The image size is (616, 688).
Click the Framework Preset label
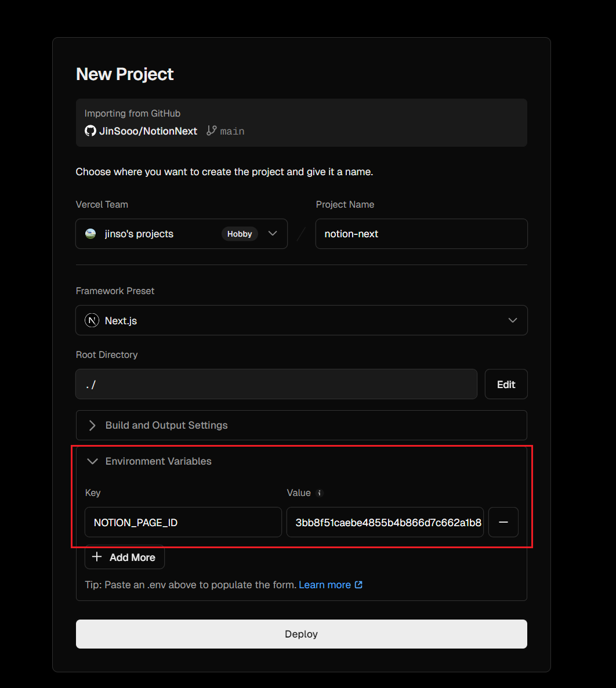[115, 291]
